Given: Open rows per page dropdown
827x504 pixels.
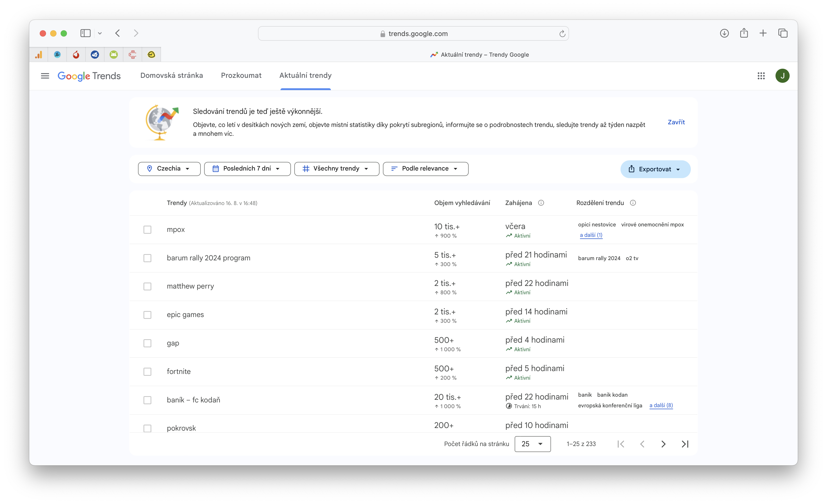Looking at the screenshot, I should click(x=532, y=444).
